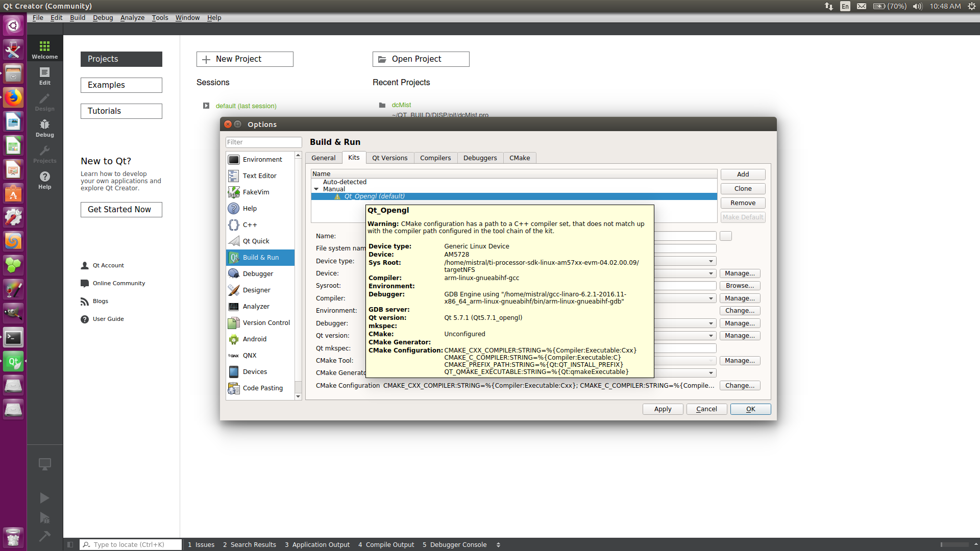Click the Clone kit button
This screenshot has height=551, width=980.
[x=743, y=189]
